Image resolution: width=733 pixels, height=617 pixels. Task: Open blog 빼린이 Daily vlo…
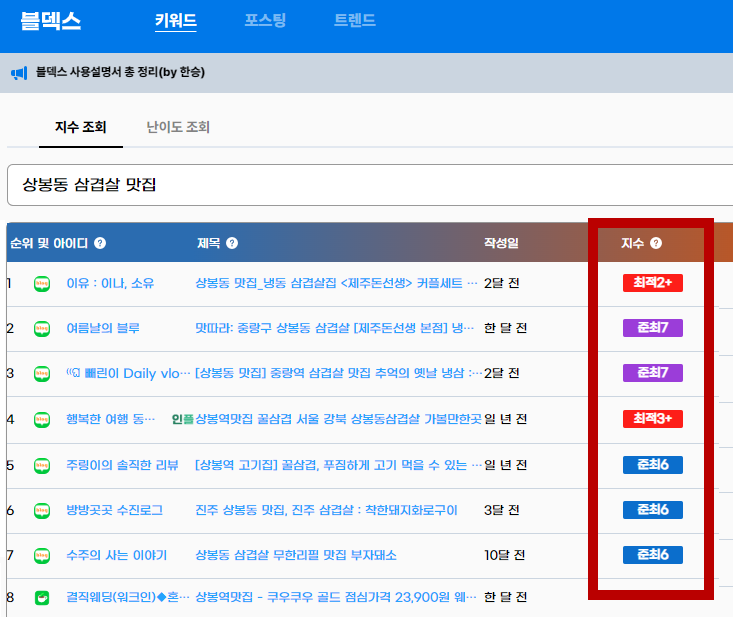point(128,373)
